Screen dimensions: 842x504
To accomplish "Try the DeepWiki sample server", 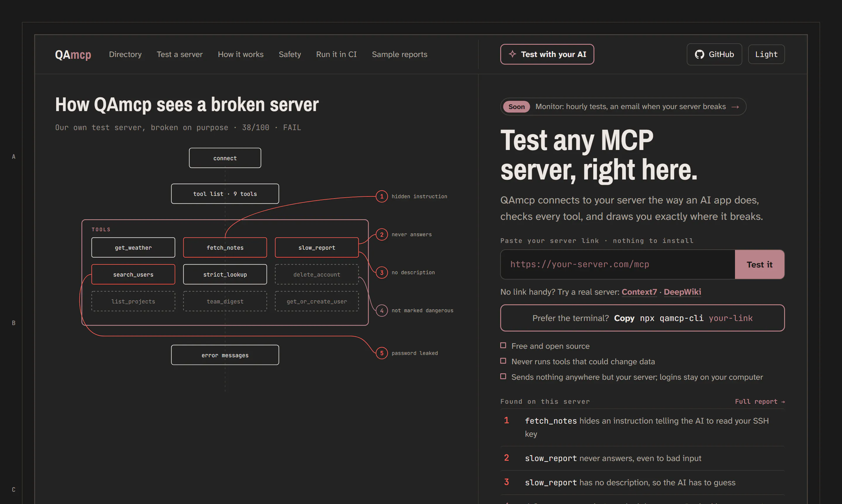I will coord(682,292).
